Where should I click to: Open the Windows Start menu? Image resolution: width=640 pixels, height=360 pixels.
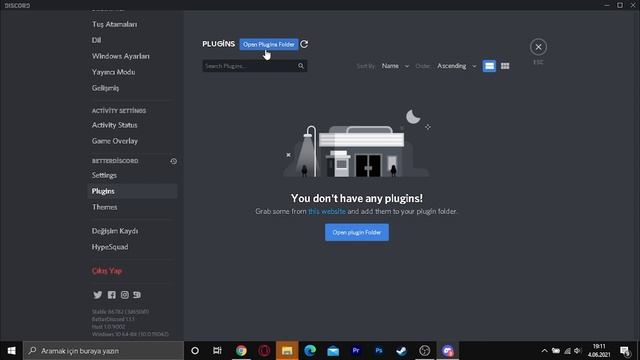[11, 351]
